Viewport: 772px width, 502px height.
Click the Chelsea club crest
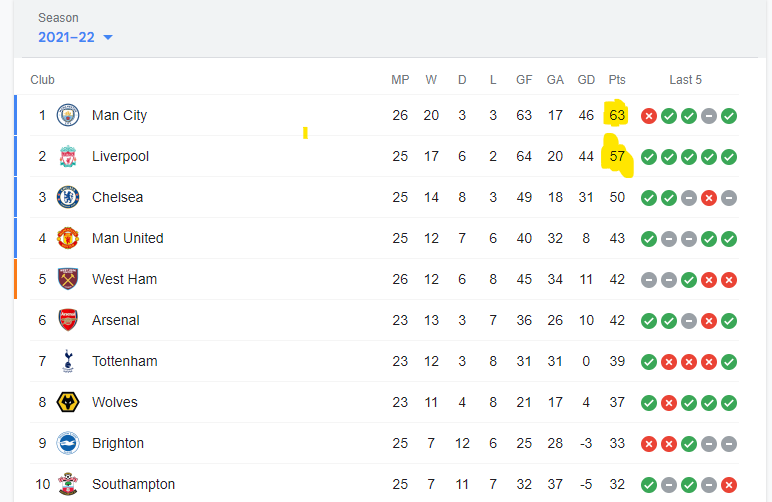[68, 197]
